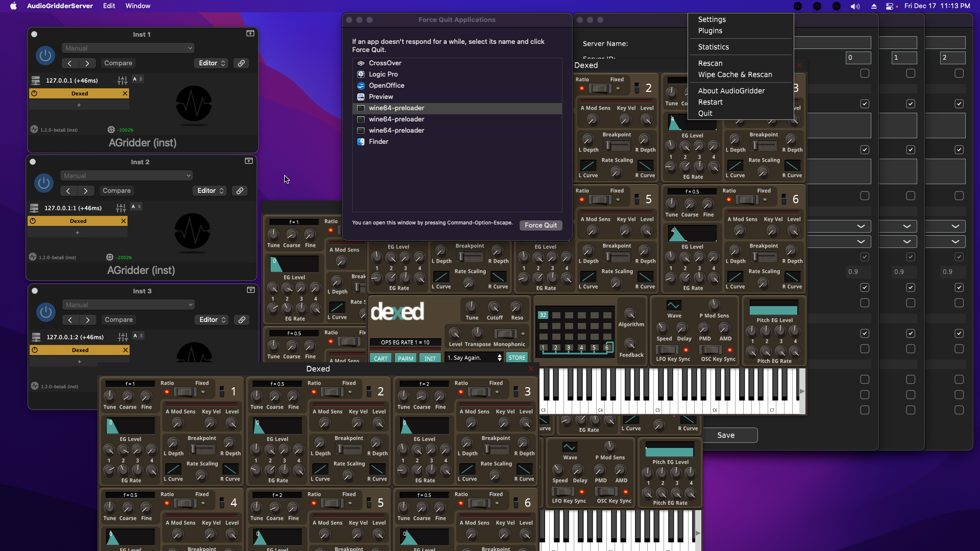Remove Dexed plugin with X in Inst 3
This screenshot has height=551, width=980.
[x=126, y=350]
